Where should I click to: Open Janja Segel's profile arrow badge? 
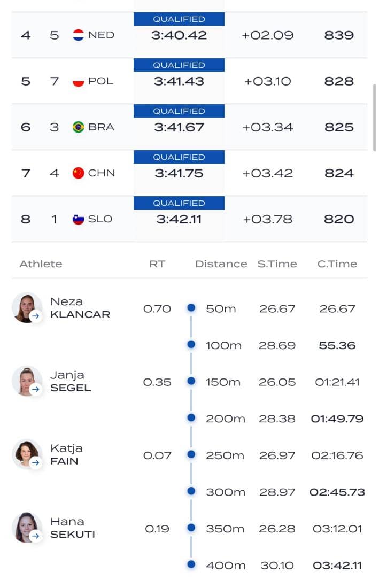[x=36, y=389]
